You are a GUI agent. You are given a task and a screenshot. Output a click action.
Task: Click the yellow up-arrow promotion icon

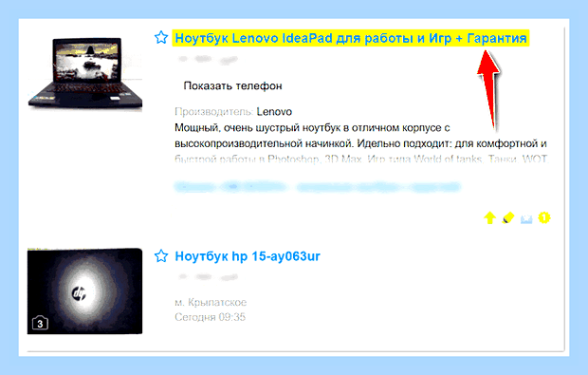(x=489, y=217)
